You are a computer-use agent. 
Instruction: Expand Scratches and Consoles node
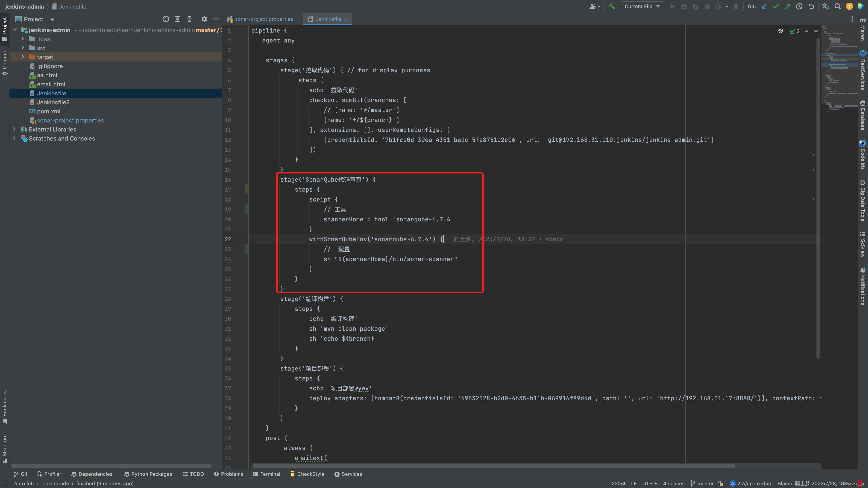click(14, 138)
